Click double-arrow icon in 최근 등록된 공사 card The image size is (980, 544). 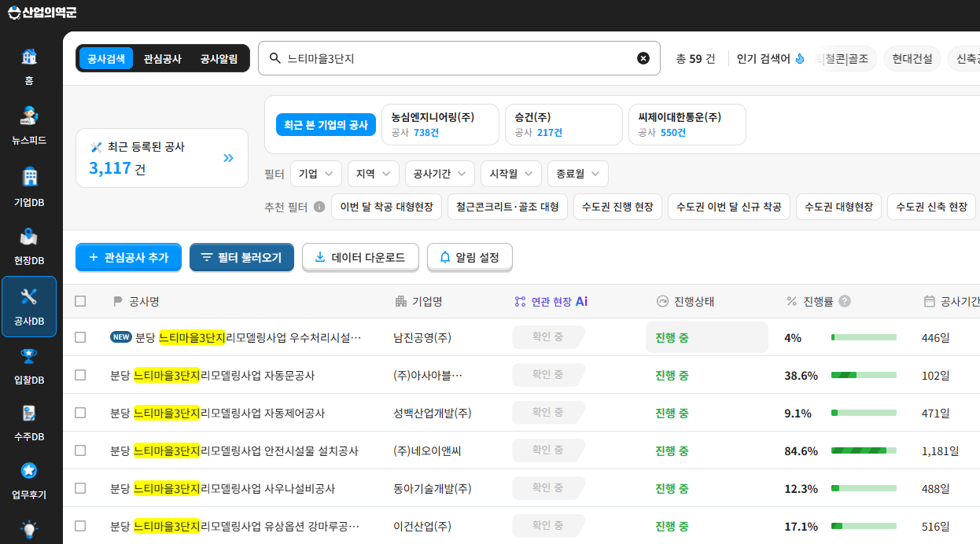coord(228,158)
